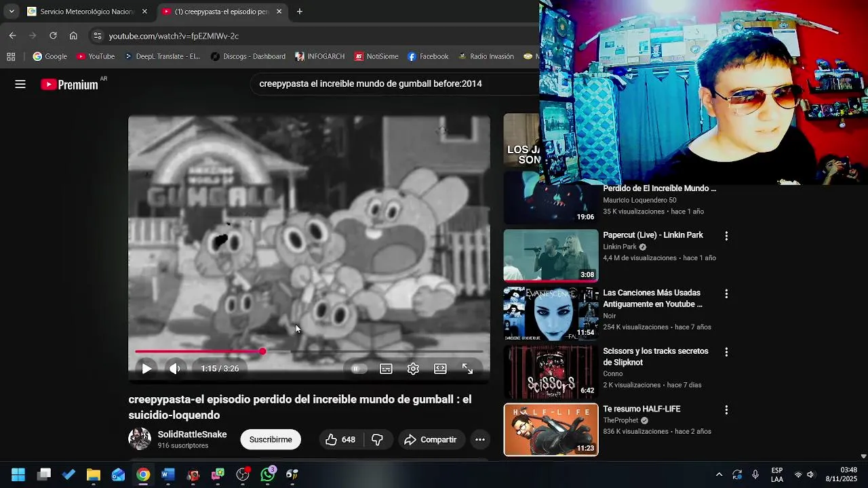The width and height of the screenshot is (868, 488).
Task: Open Scissors Slipknot video thumbnail
Action: [x=551, y=372]
